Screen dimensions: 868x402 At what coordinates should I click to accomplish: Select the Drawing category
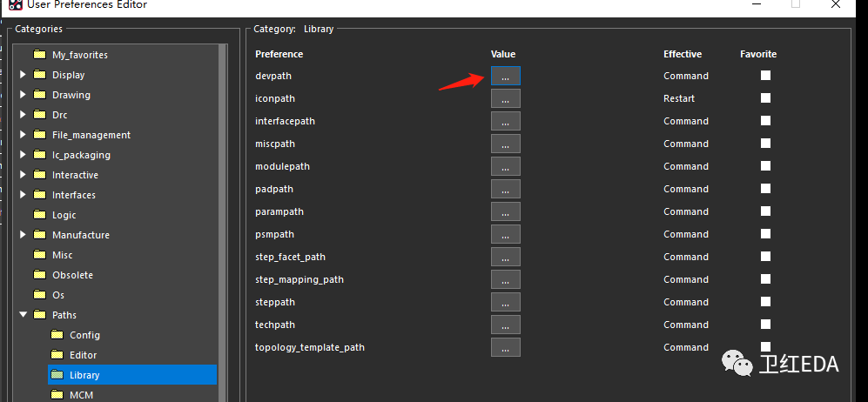71,95
